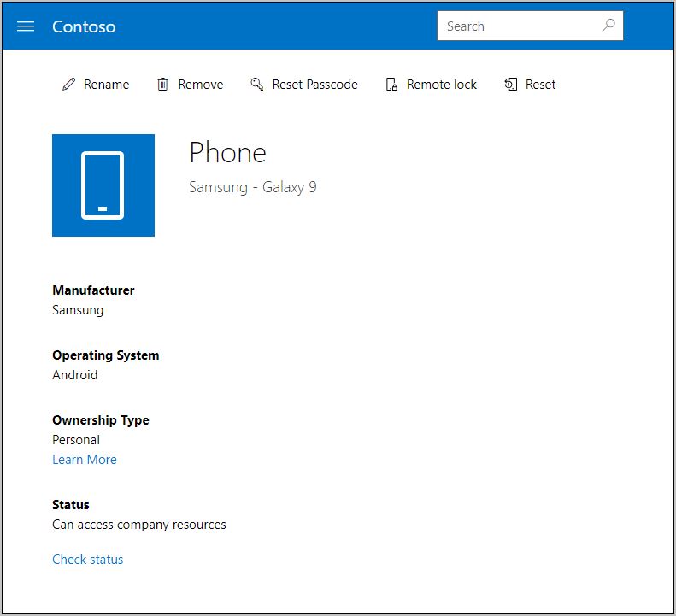Click the blue phone device tile

click(103, 185)
